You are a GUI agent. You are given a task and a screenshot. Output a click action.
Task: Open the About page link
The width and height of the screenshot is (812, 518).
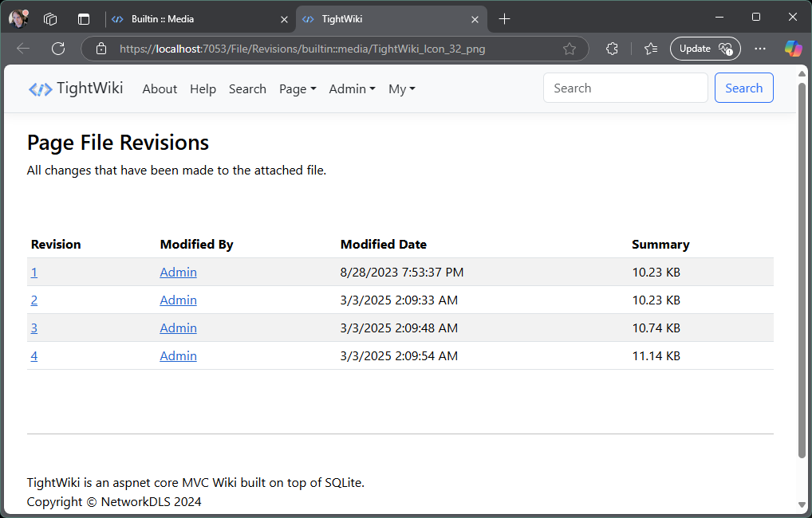pos(160,89)
